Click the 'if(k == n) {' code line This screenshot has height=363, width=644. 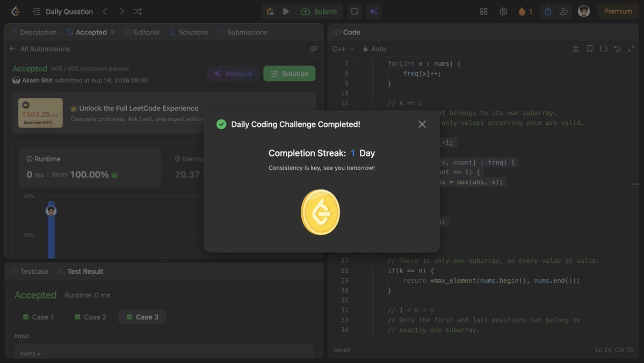pos(411,271)
